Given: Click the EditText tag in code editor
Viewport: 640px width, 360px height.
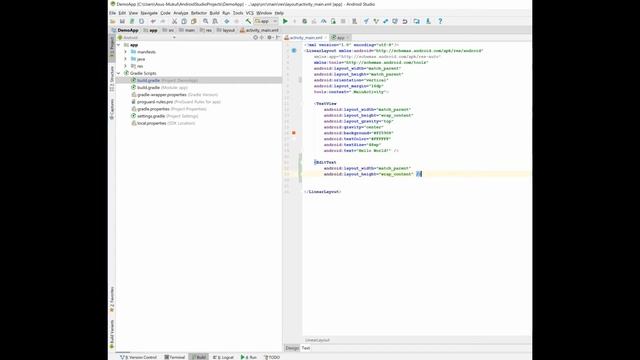Looking at the screenshot, I should (x=326, y=162).
